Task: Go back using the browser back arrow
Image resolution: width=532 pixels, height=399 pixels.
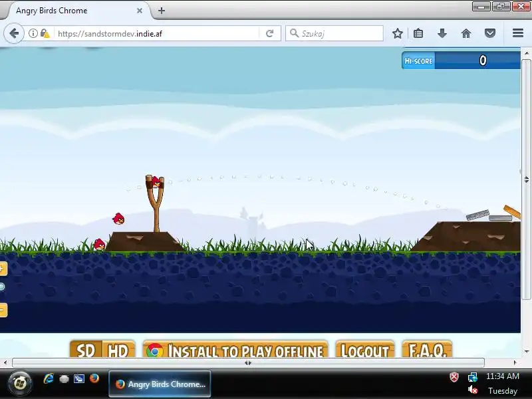Action: 14,33
